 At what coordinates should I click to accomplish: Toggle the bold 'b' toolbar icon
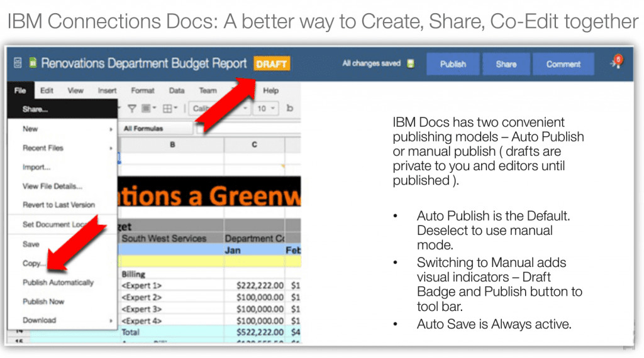(x=289, y=108)
